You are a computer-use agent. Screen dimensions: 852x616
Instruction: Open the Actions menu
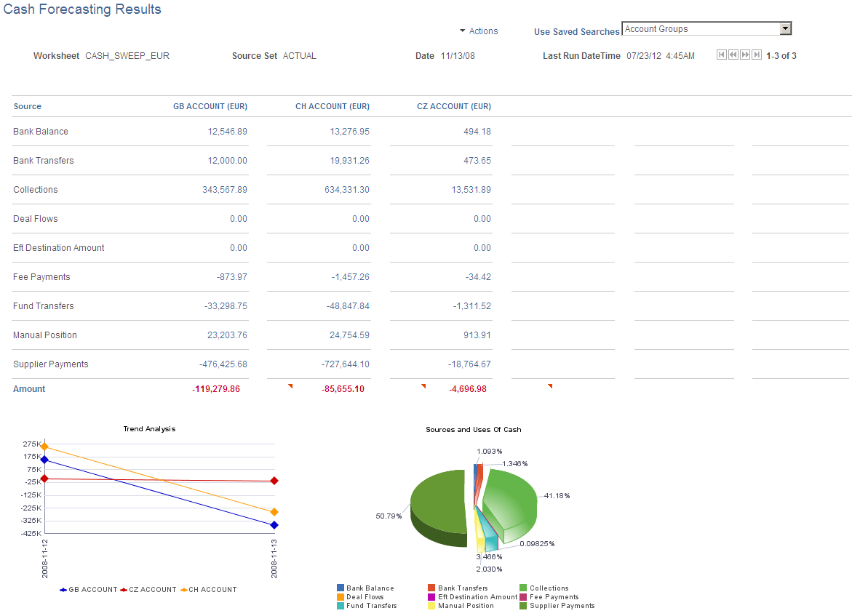(485, 31)
